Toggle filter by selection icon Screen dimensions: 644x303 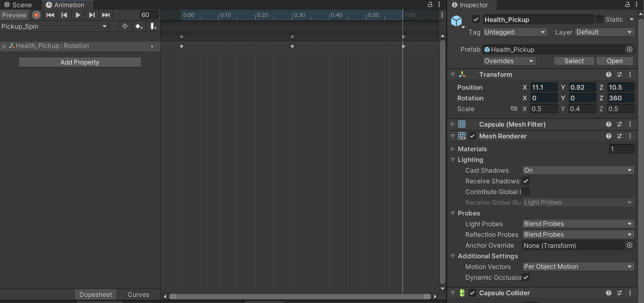(x=125, y=26)
